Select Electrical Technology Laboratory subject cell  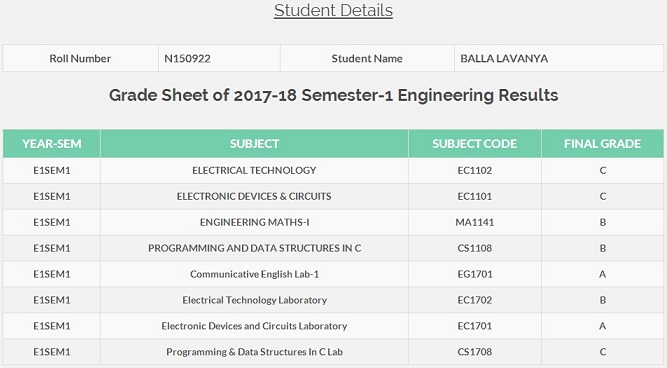tap(254, 300)
